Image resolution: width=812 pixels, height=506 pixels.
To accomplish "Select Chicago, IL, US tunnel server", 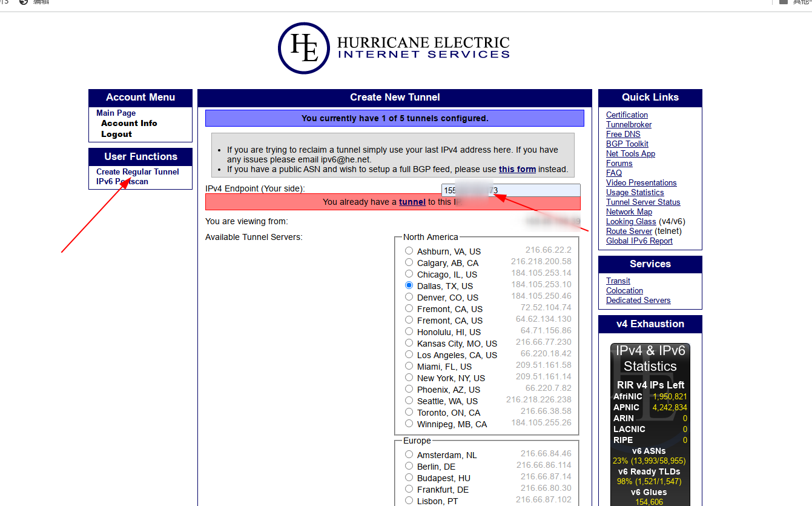I will click(409, 274).
